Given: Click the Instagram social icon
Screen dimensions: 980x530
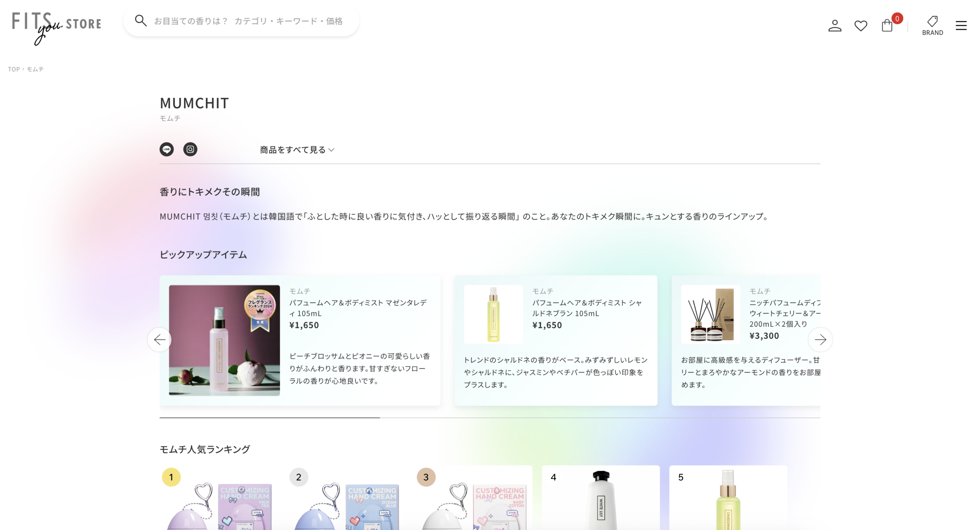Looking at the screenshot, I should tap(190, 149).
